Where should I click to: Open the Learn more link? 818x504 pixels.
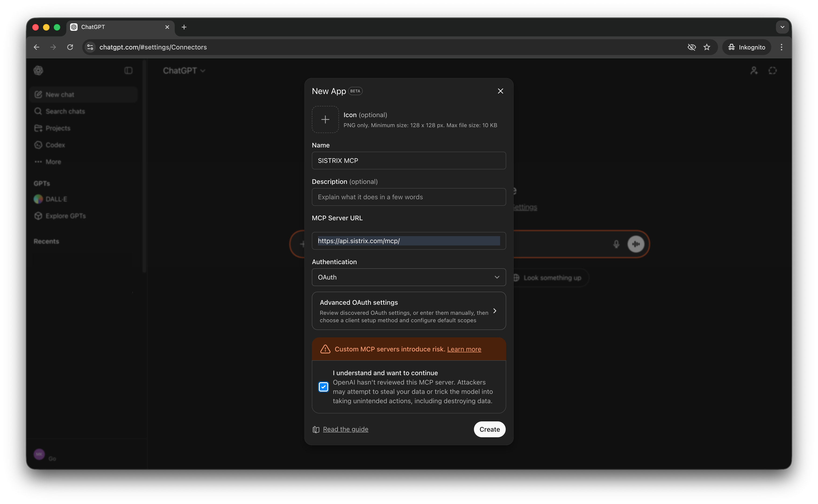point(464,349)
